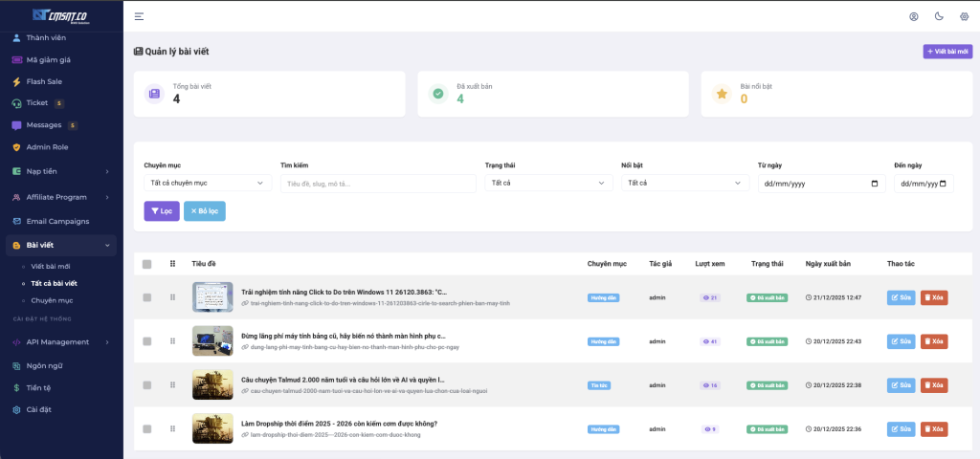Expand the Nổi bật featured dropdown
This screenshot has width=980, height=459.
[x=684, y=183]
